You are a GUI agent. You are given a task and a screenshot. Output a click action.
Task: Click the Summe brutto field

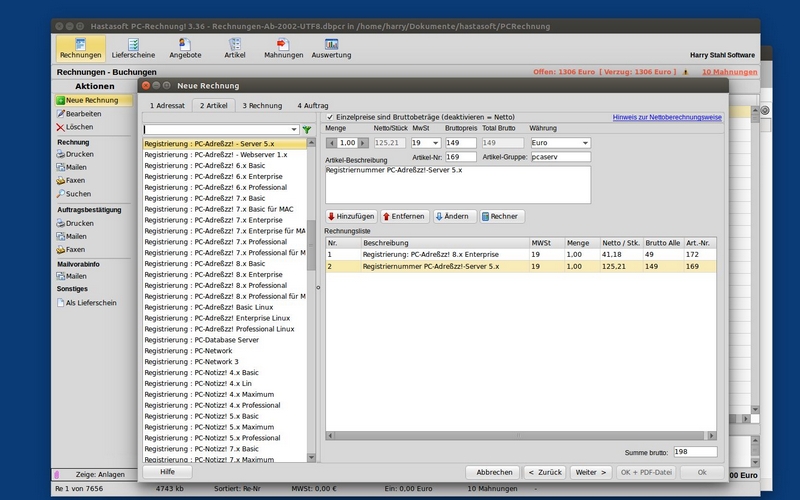click(x=695, y=452)
